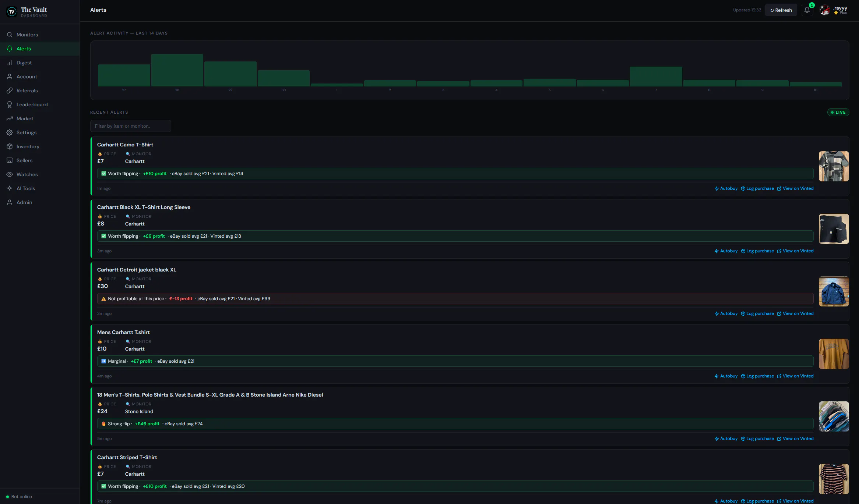Viewport: 859px width, 504px height.
Task: Click the 'Stone Island' monitor name
Action: pyautogui.click(x=139, y=411)
